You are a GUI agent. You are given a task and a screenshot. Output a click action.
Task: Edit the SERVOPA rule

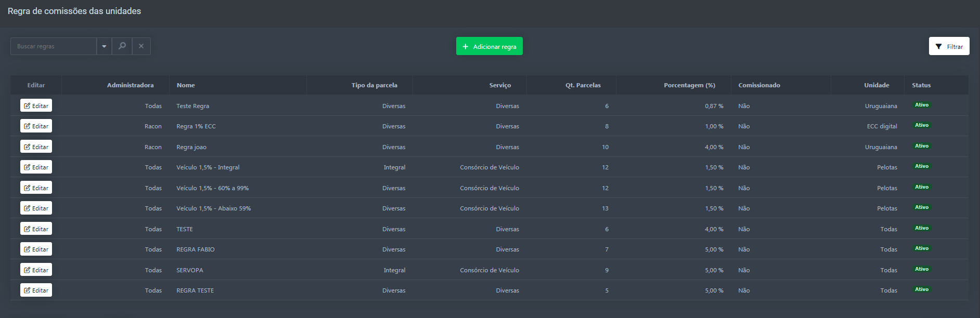coord(36,270)
